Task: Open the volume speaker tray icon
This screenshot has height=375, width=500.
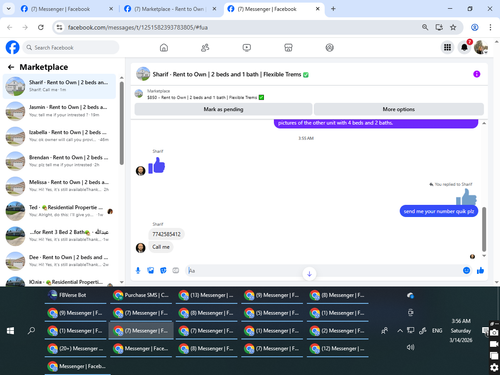Action: 411,347
